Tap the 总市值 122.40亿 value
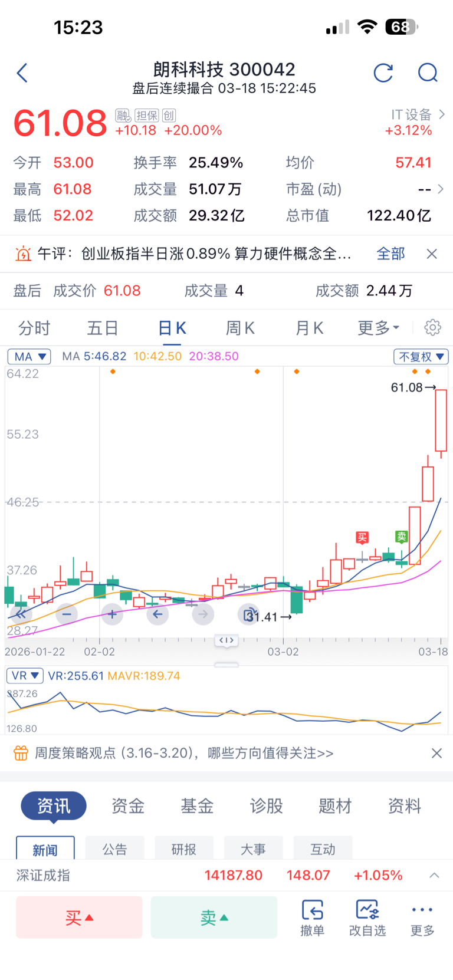The height and width of the screenshot is (980, 453). click(x=399, y=216)
